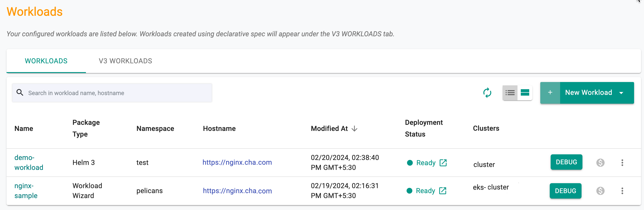Click cost dollar icon for demo-workload
Viewport: 644px width, 210px height.
(600, 163)
